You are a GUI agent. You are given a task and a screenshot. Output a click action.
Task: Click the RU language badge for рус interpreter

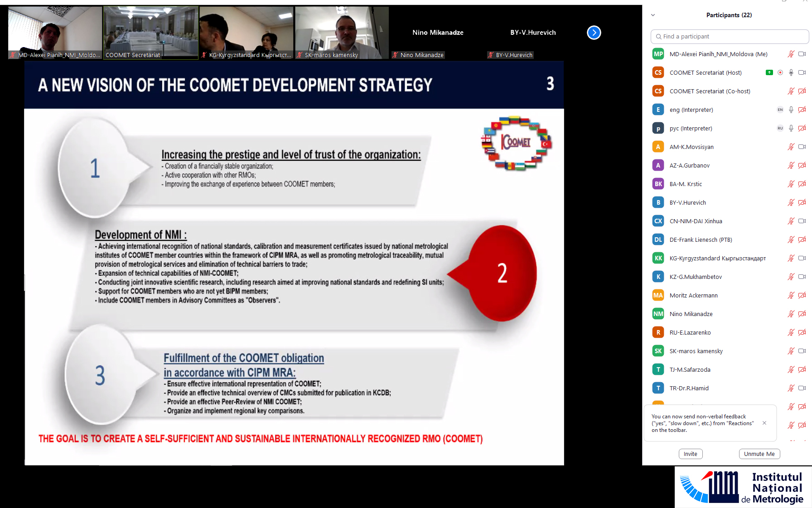coord(780,128)
